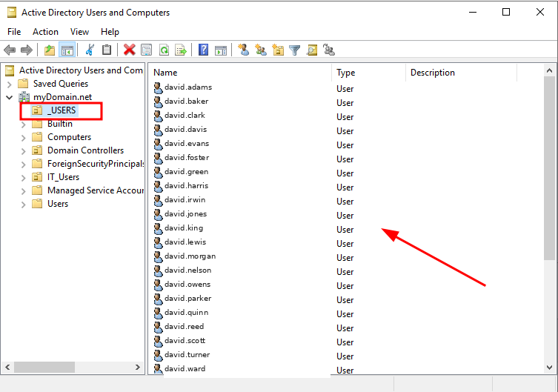Image resolution: width=558 pixels, height=392 pixels.
Task: Select the david.baker user entry
Action: pos(187,101)
